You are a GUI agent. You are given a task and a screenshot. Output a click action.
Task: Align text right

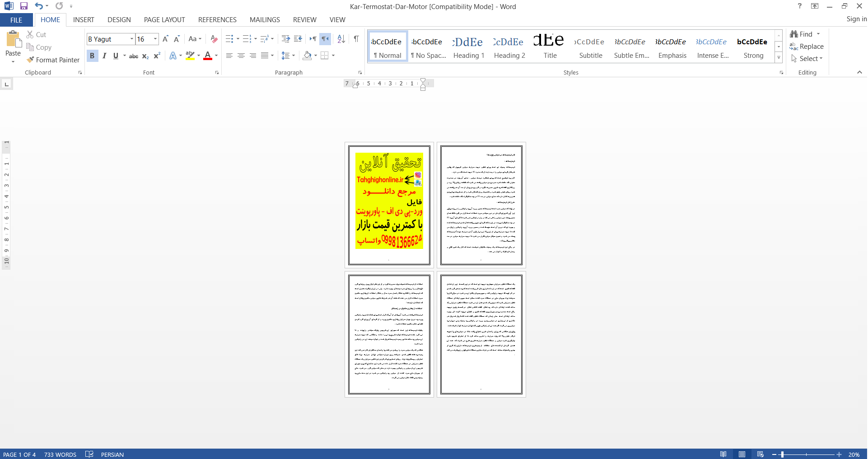(x=253, y=56)
